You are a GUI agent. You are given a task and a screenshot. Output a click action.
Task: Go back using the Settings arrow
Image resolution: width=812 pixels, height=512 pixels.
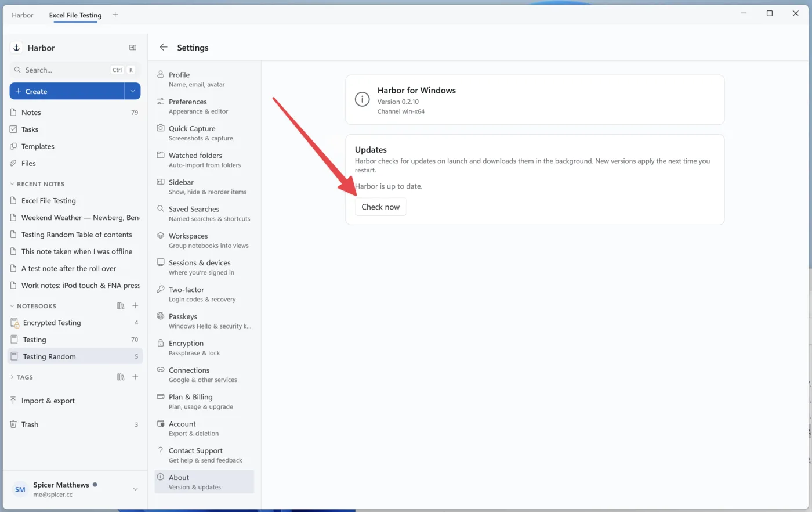pyautogui.click(x=164, y=48)
